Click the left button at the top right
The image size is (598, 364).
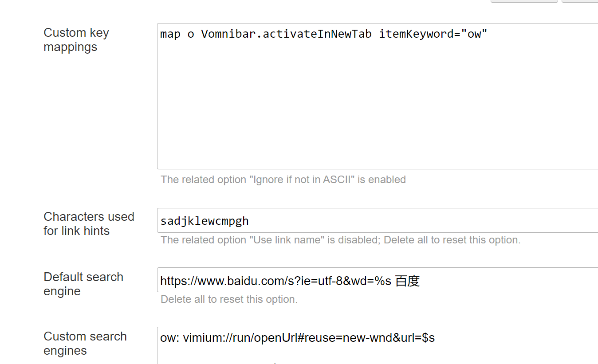(x=524, y=1)
